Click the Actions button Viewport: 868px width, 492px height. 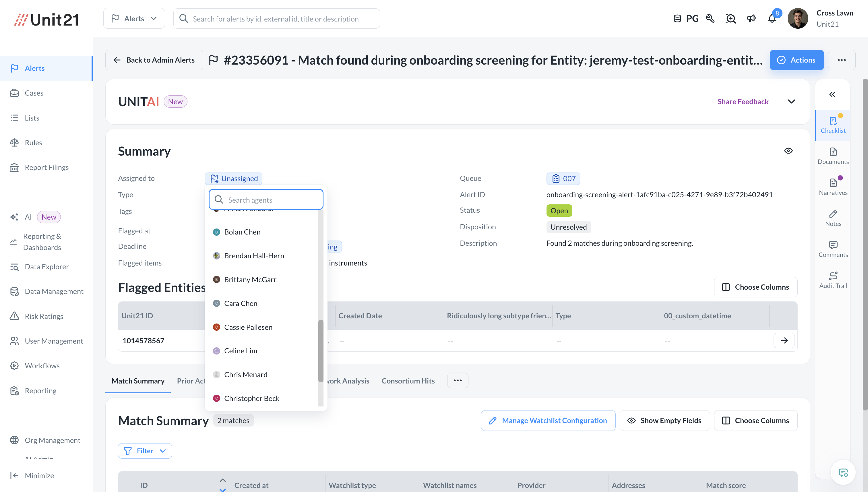pyautogui.click(x=796, y=60)
